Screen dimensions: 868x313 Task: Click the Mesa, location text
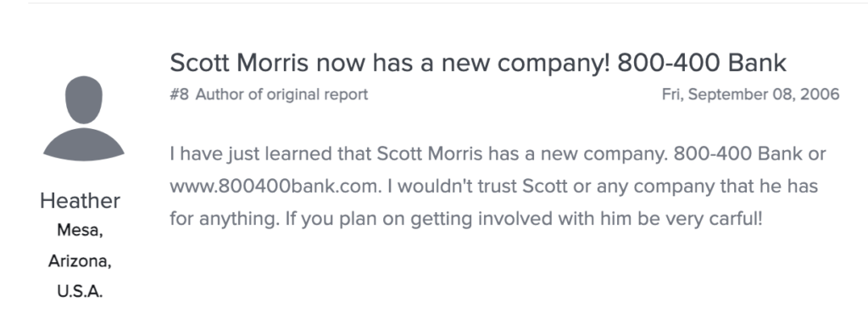tap(80, 231)
